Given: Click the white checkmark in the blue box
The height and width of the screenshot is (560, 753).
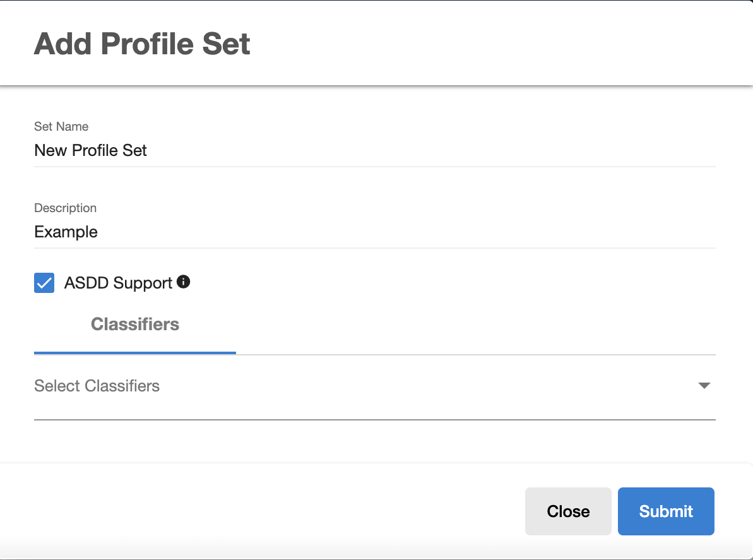Looking at the screenshot, I should coord(44,283).
